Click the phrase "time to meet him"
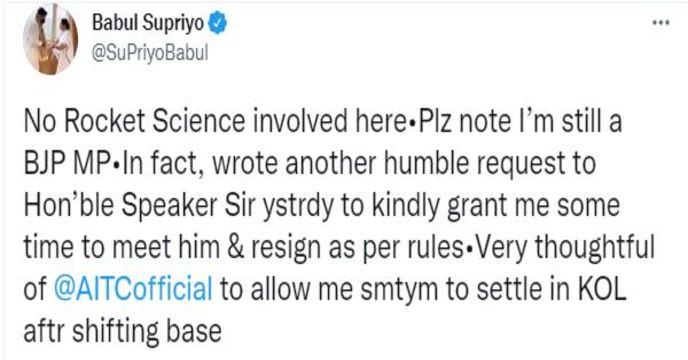688x360 pixels. (122, 248)
